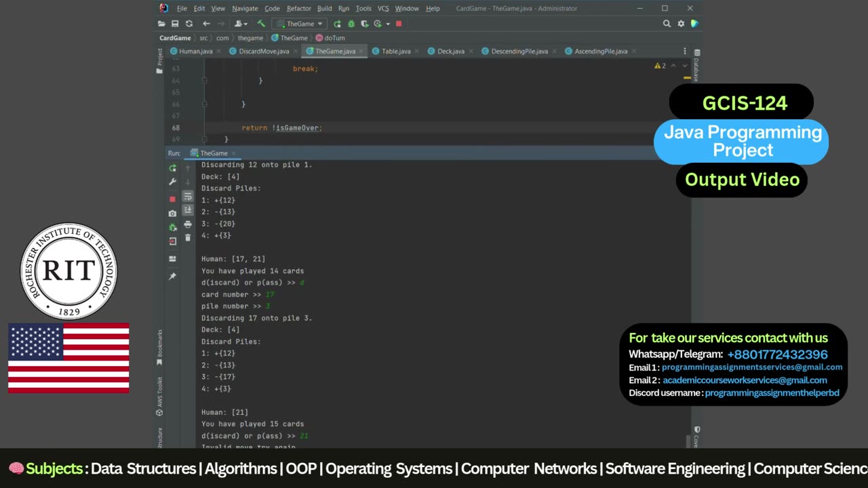This screenshot has height=488, width=868.
Task: Open the Tools menu
Action: point(363,9)
